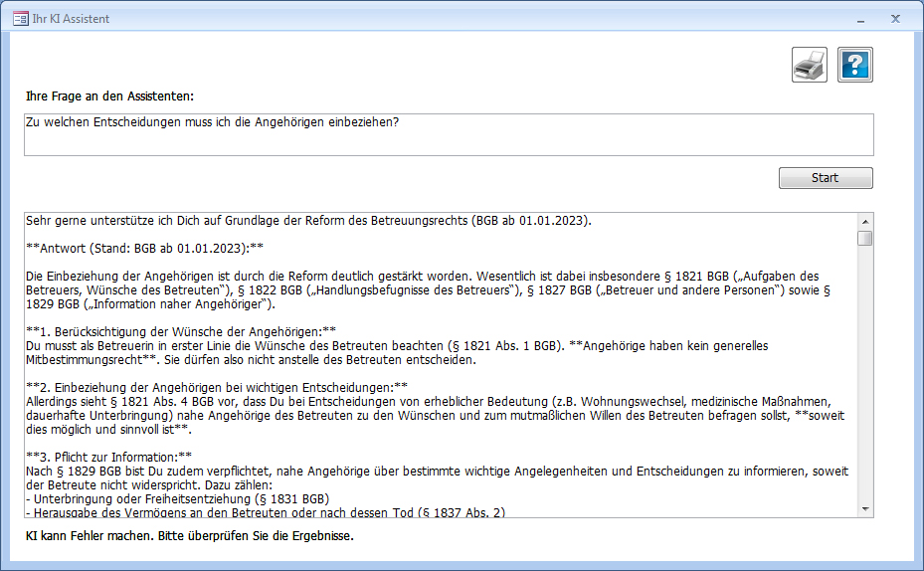
Task: Open help via question mark icon
Action: pyautogui.click(x=855, y=65)
